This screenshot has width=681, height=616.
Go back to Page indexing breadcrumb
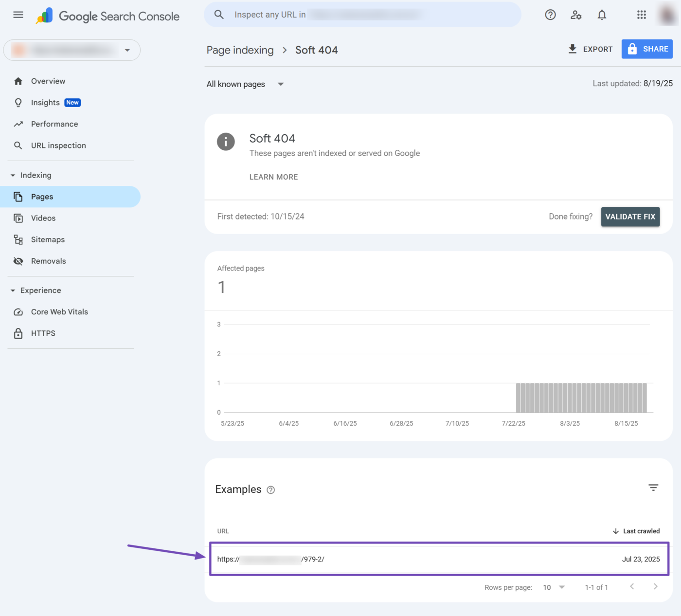click(240, 50)
